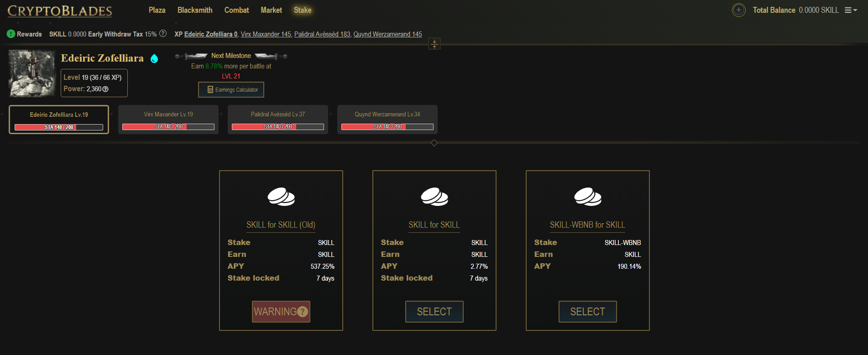
Task: Click the green Rewards alert icon
Action: (x=11, y=34)
